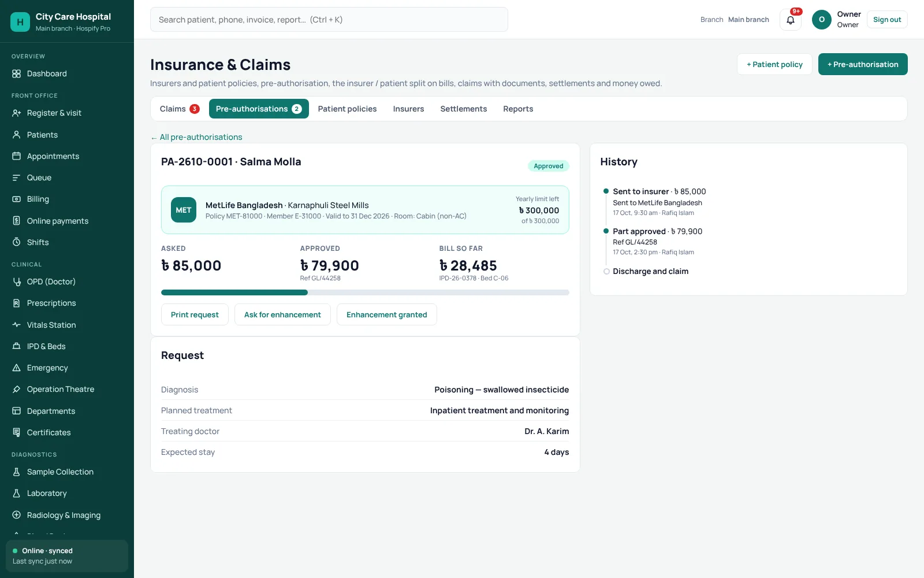The width and height of the screenshot is (924, 578).
Task: Open Radiology & Imaging icon
Action: (16, 515)
